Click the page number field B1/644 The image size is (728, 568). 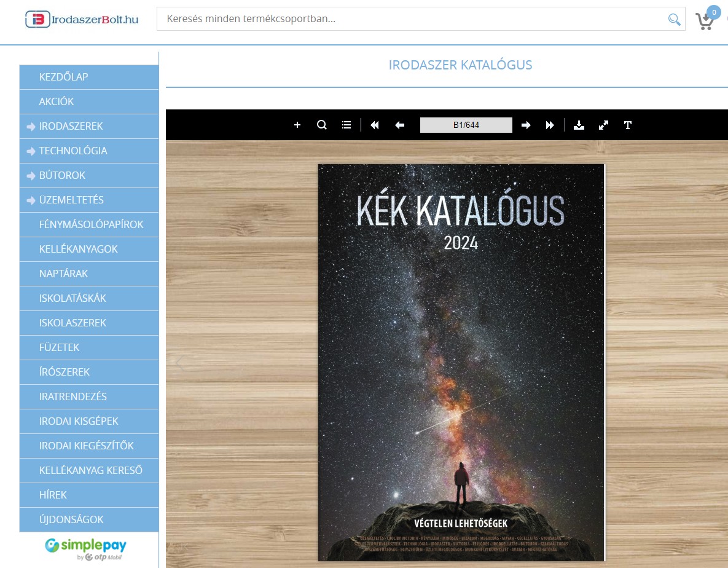pyautogui.click(x=466, y=125)
